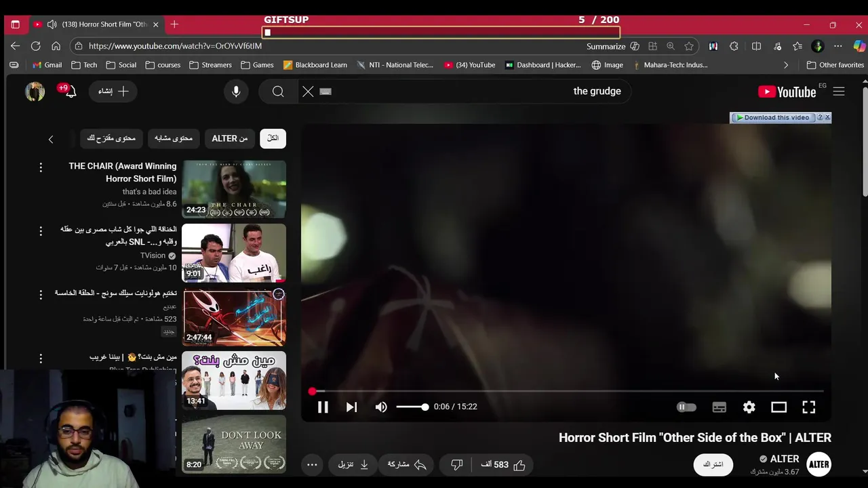This screenshot has height=488, width=868.
Task: Open the browser Extensions puzzle icon
Action: click(x=734, y=46)
